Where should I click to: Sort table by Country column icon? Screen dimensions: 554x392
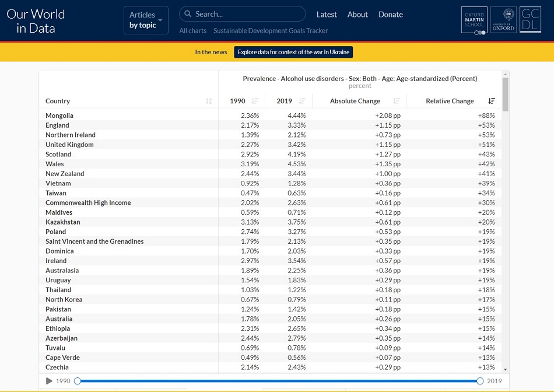coord(209,101)
